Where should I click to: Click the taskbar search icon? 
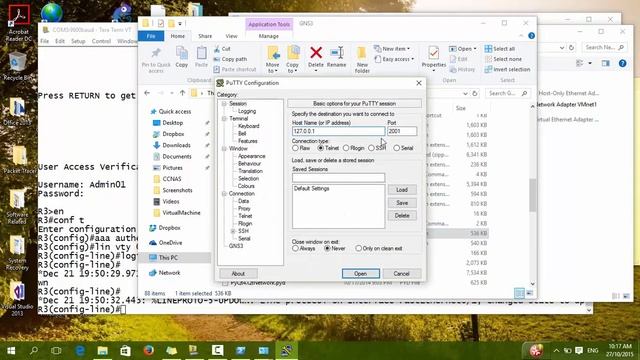[34, 351]
